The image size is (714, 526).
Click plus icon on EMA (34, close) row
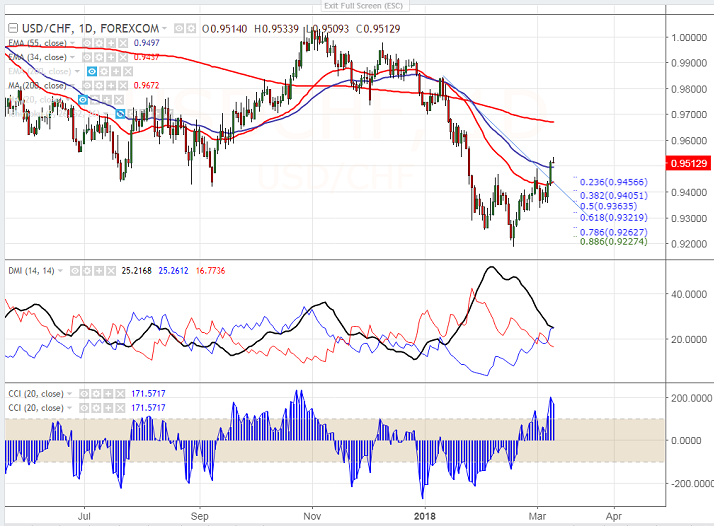pos(111,57)
